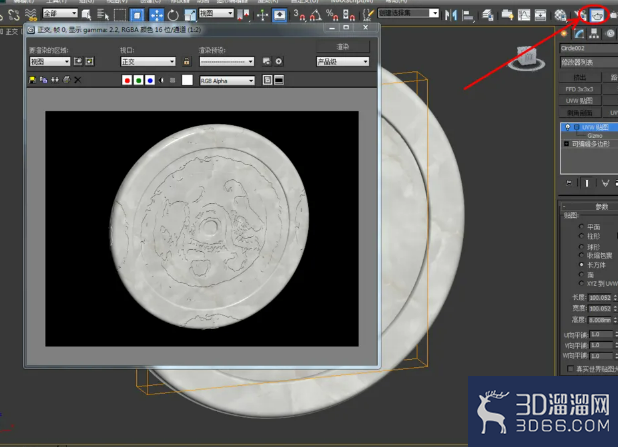The width and height of the screenshot is (618, 447).
Task: Click the Select and Manipulate icon
Action: (x=262, y=15)
